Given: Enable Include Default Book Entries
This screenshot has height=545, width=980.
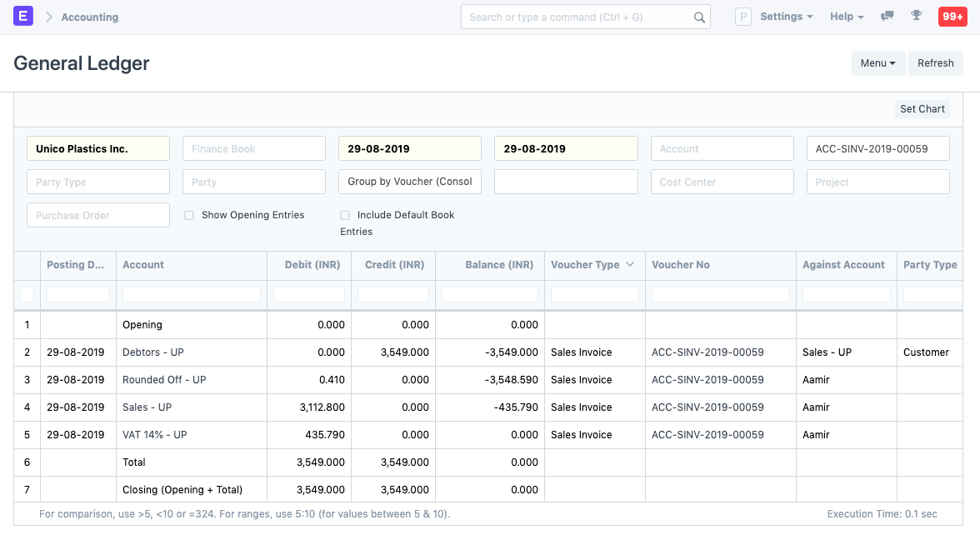Looking at the screenshot, I should pyautogui.click(x=345, y=215).
